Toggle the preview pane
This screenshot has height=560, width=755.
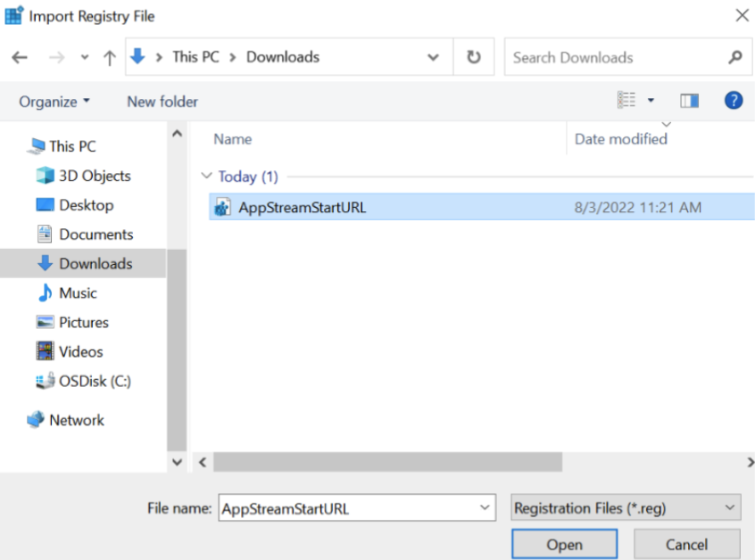point(689,101)
